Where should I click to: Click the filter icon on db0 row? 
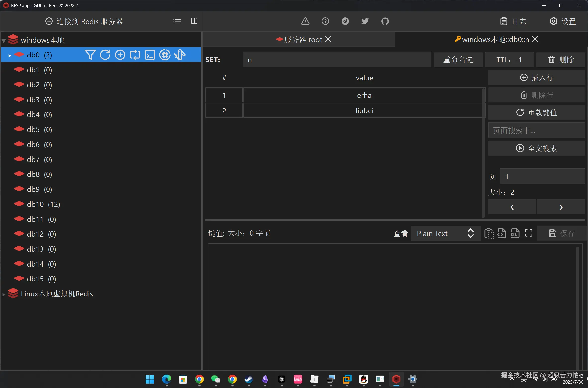[90, 55]
